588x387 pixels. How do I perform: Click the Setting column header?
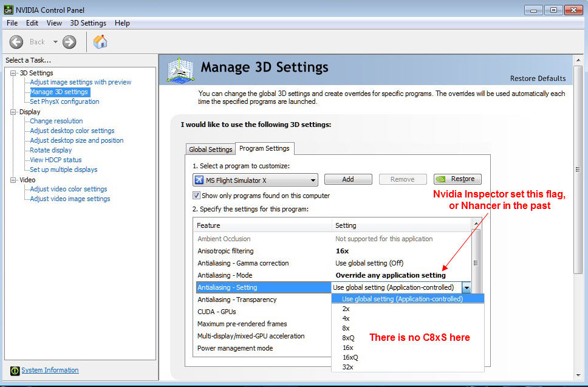402,225
